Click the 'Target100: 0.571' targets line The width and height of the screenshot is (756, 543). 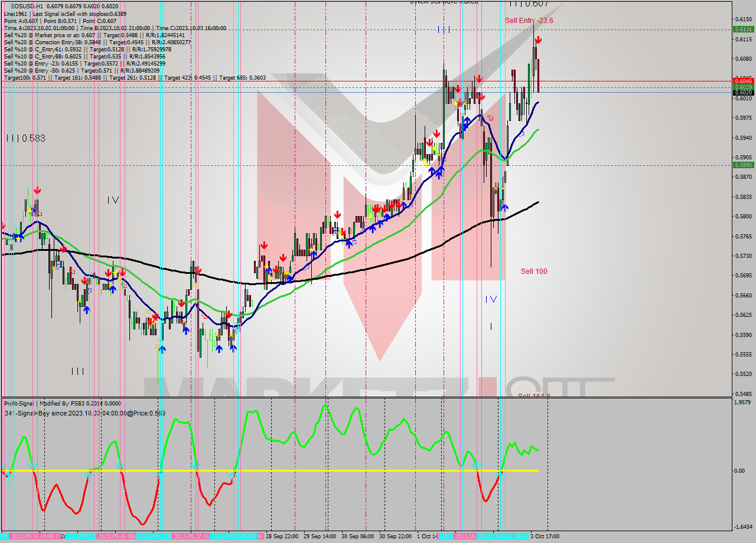135,77
